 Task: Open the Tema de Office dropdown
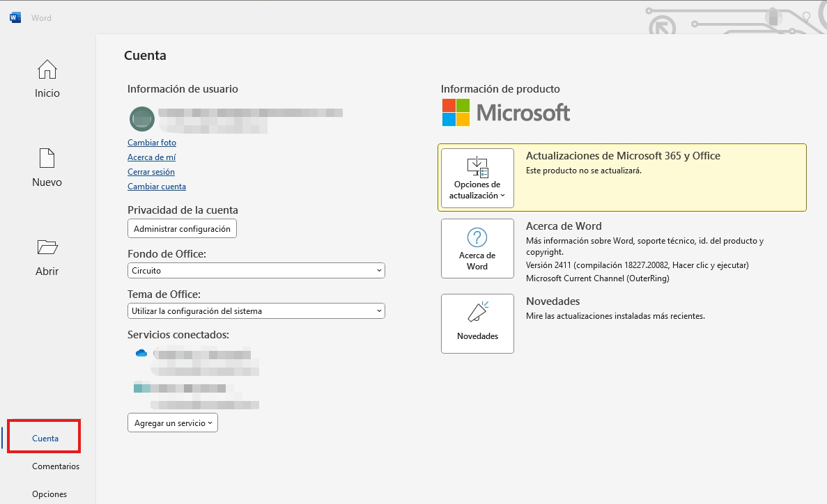coord(256,311)
